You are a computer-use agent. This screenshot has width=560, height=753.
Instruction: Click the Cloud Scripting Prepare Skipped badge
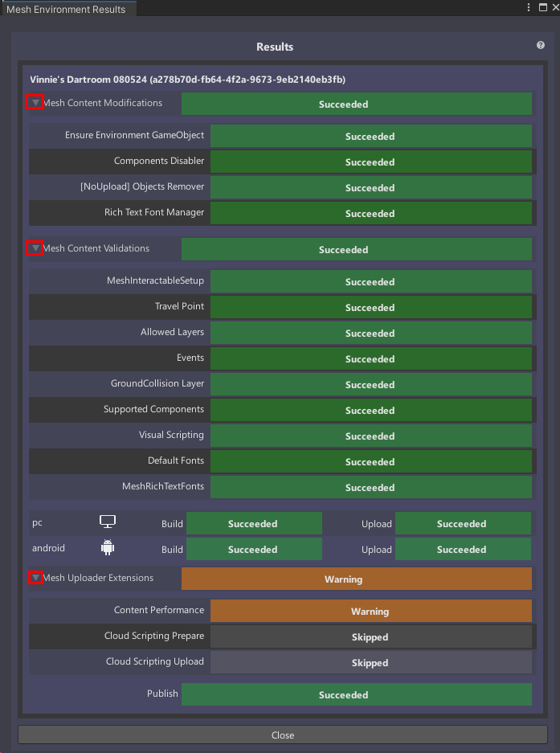point(370,636)
